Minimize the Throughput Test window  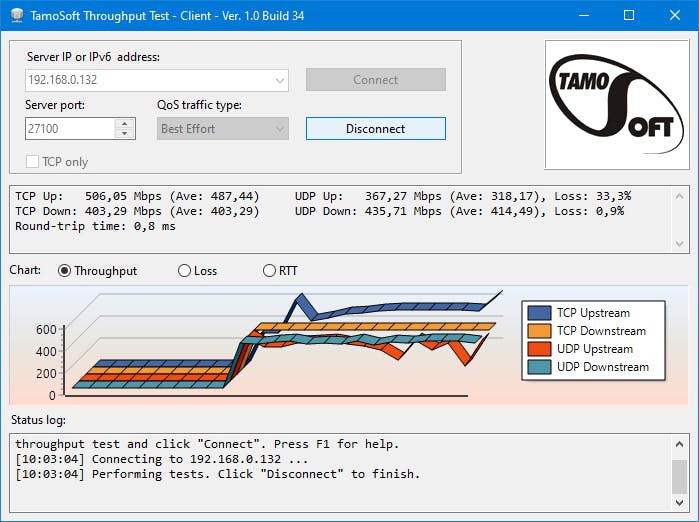tap(584, 15)
